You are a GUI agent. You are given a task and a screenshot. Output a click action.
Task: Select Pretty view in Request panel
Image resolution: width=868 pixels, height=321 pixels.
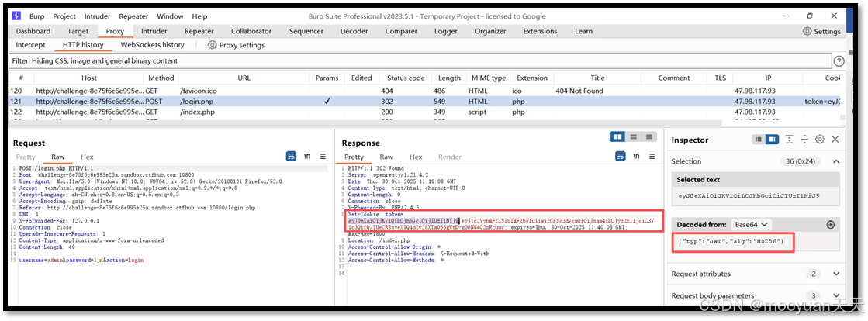point(26,157)
